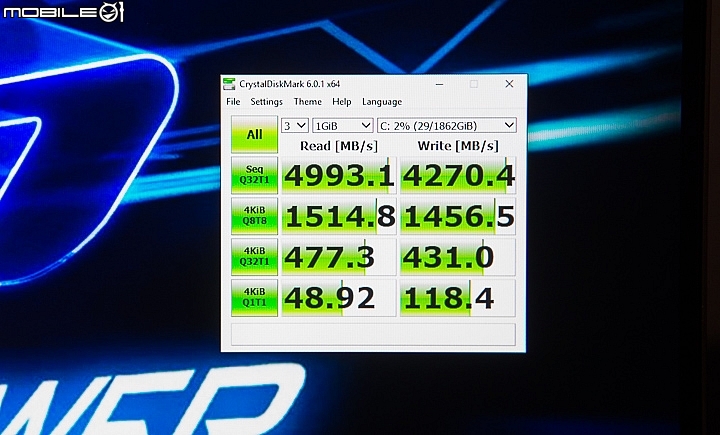Select the 4KiB Q1T1 read result 48.92
This screenshot has height=435, width=720.
[339, 298]
